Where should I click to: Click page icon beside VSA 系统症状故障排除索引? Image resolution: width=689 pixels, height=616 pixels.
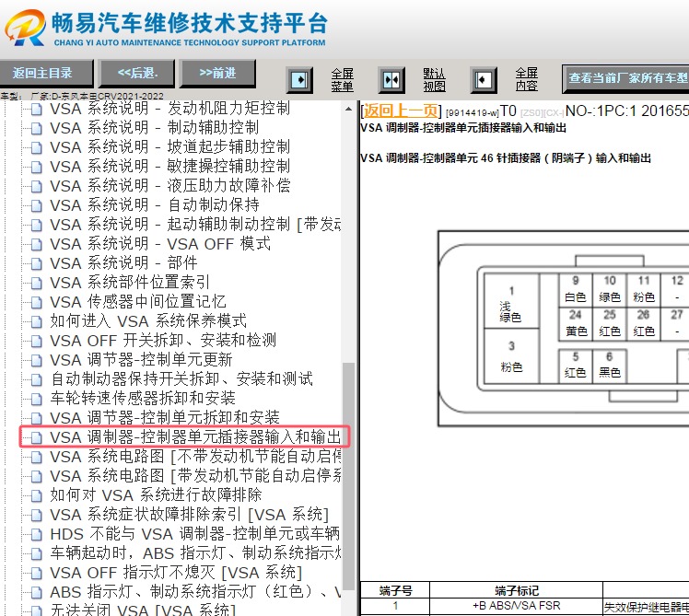click(x=37, y=515)
